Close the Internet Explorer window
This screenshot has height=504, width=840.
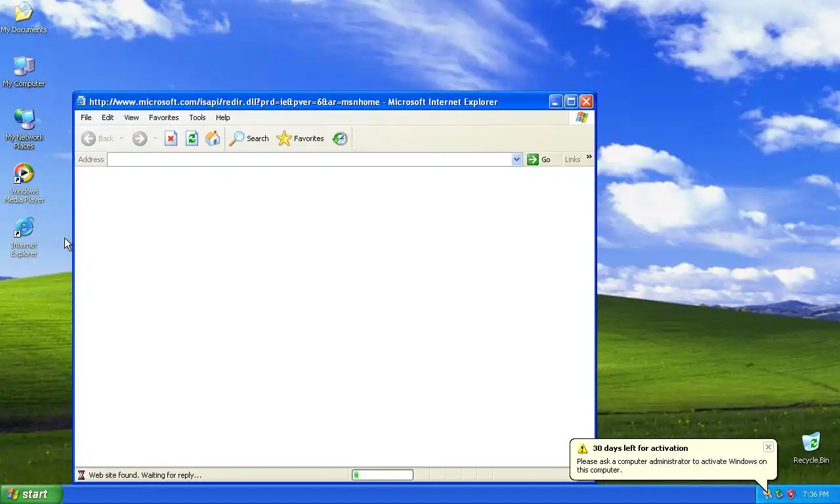tap(586, 101)
